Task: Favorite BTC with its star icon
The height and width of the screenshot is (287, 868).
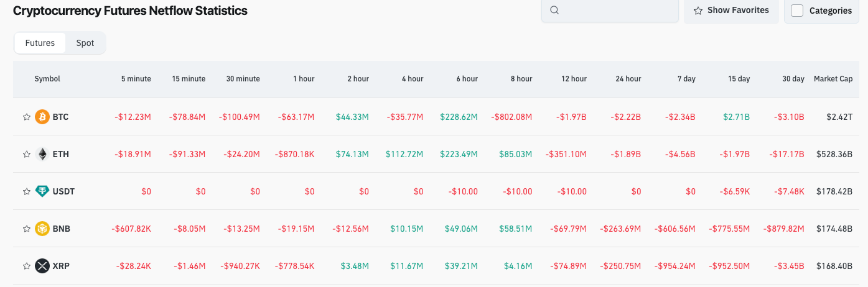Action: (x=26, y=117)
